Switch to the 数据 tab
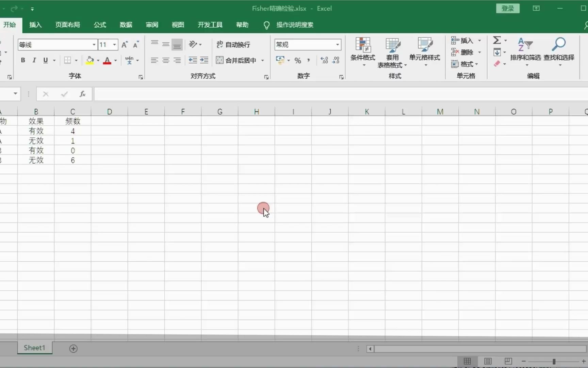588x368 pixels. 126,25
